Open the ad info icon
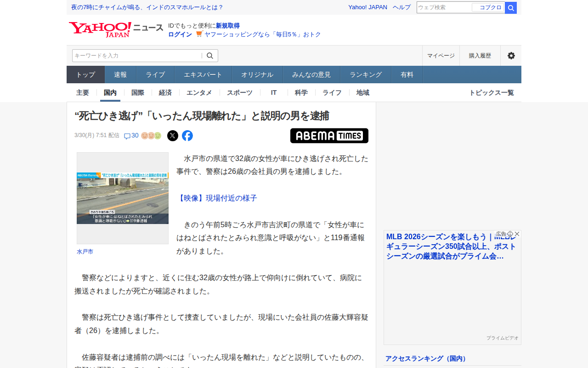The image size is (588, 368). [510, 234]
